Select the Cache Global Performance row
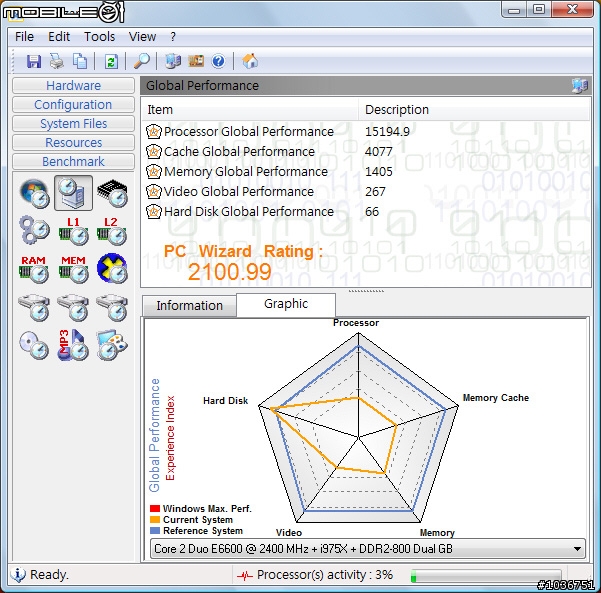Screen dimensions: 601x593 [x=366, y=151]
